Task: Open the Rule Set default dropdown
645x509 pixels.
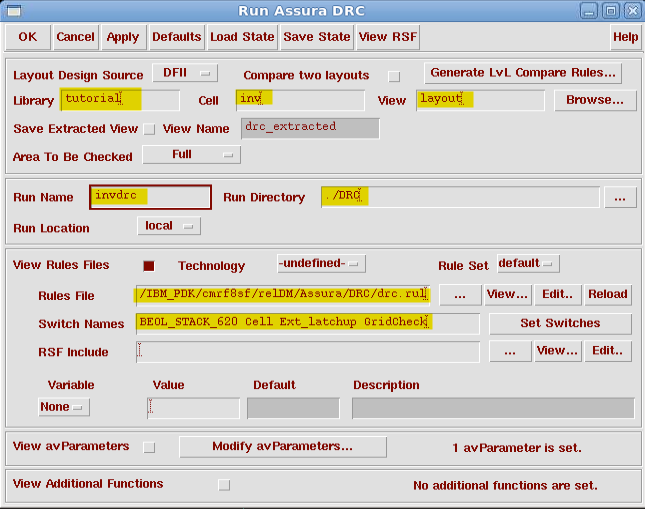Action: click(528, 264)
